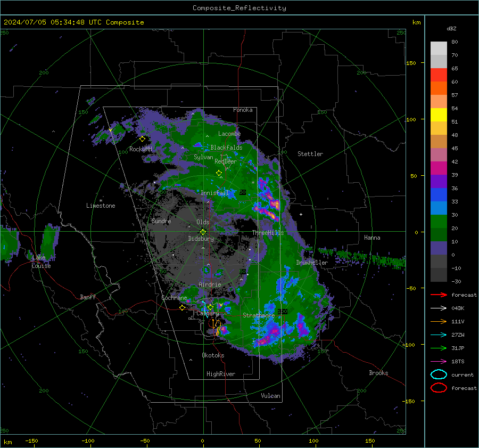Click the Sylvan label
The width and height of the screenshot is (479, 448).
pos(203,157)
